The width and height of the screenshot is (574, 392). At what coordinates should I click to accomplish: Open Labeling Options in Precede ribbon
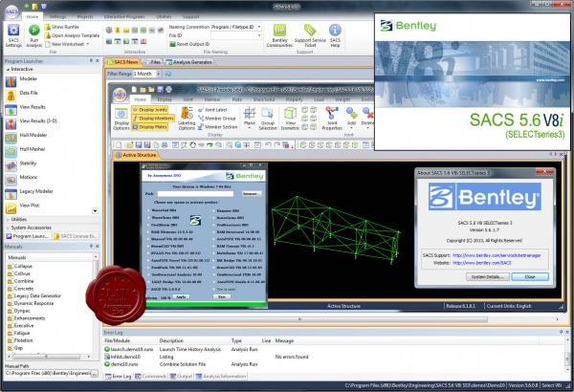coord(187,119)
